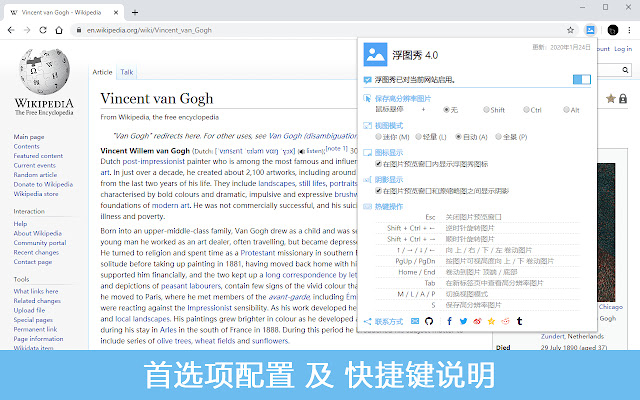Image resolution: width=640 pixels, height=400 pixels.
Task: Click the 浮图秀 4.0 blue logo image
Action: (x=375, y=54)
